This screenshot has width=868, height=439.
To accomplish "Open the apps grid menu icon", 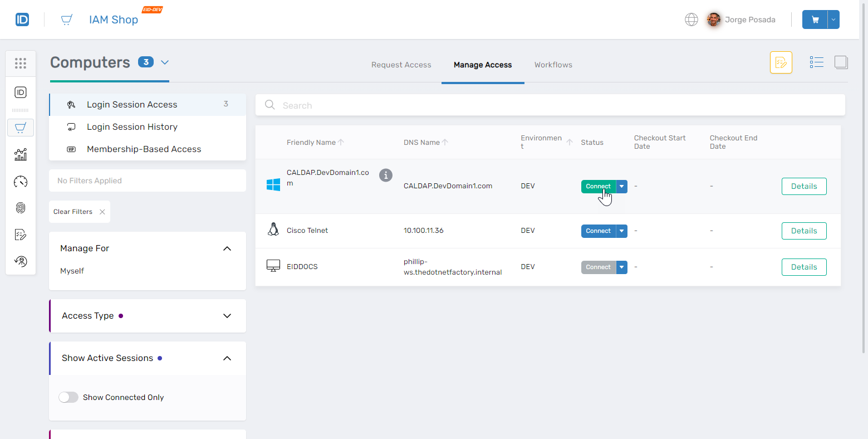I will (21, 64).
